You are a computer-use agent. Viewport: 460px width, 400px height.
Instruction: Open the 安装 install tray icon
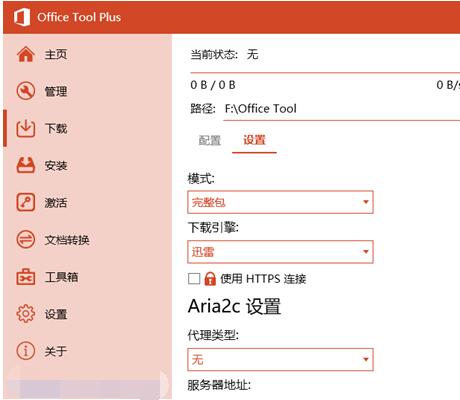point(26,165)
